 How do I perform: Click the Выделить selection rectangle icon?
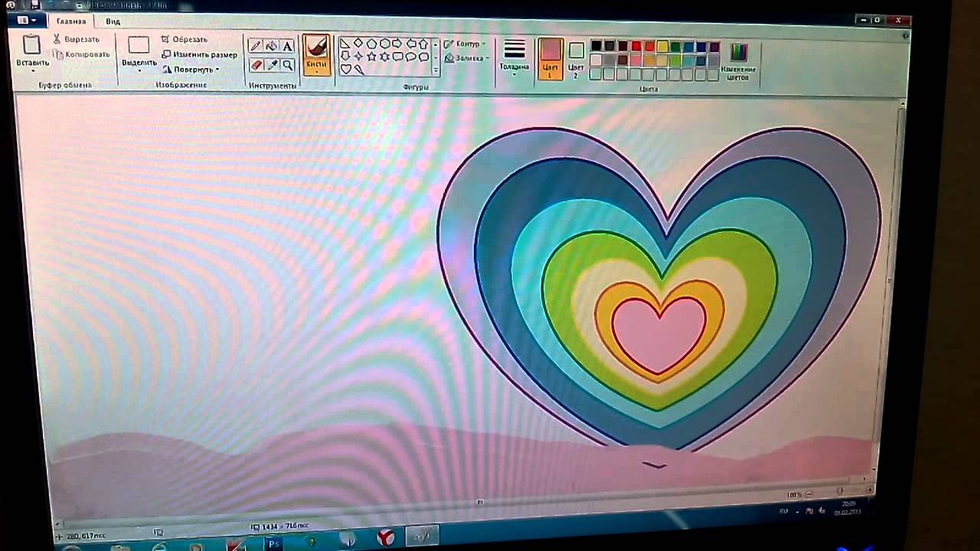[x=139, y=46]
